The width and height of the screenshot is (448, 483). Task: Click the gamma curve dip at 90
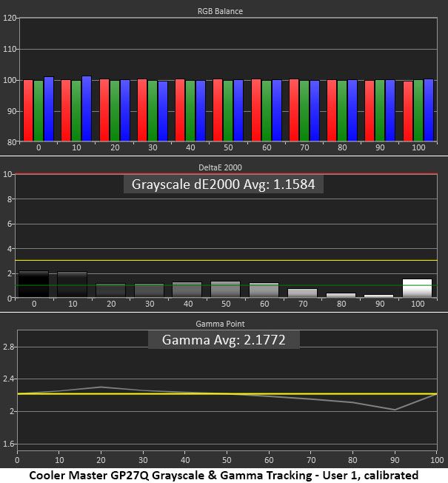point(395,410)
